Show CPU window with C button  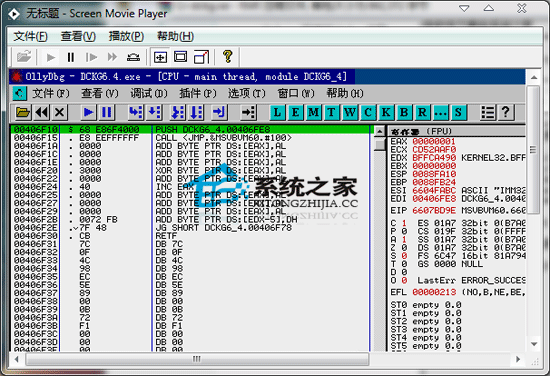click(x=368, y=113)
